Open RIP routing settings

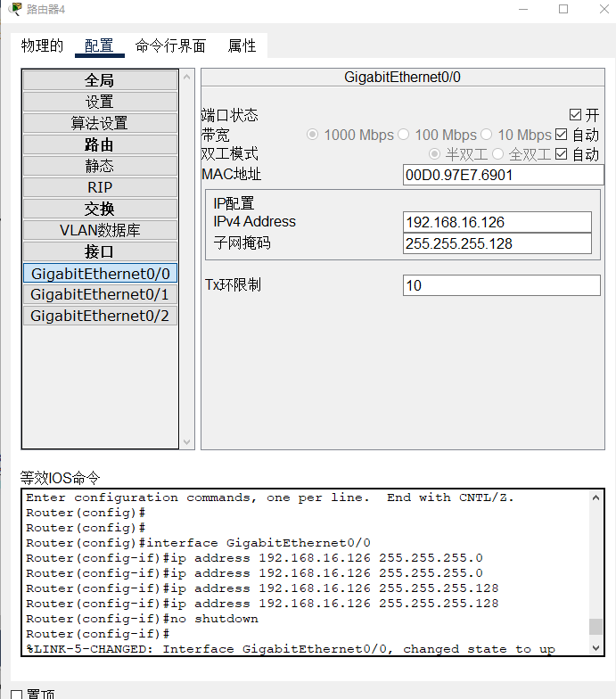click(100, 187)
